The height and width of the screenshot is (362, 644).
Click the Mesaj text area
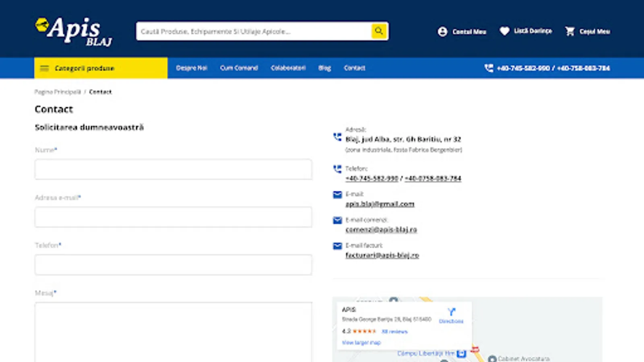click(173, 332)
